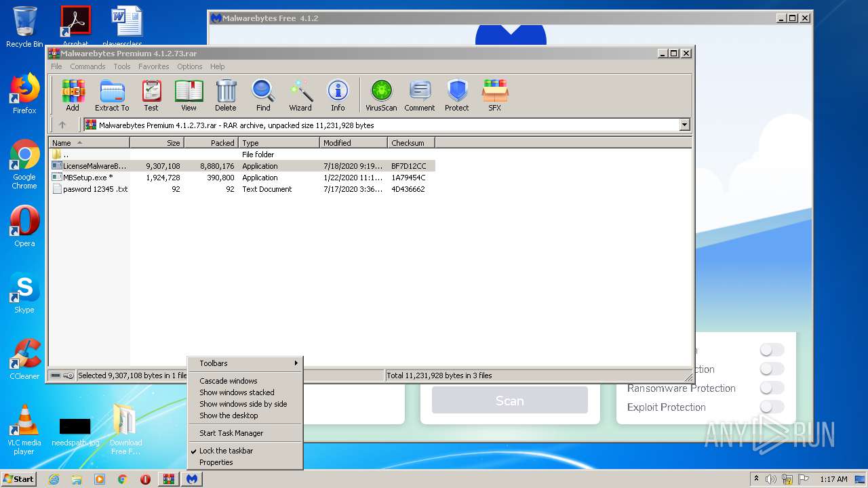Select CCleaner desktop shortcut
Screen dimensions: 868x488
click(x=24, y=359)
